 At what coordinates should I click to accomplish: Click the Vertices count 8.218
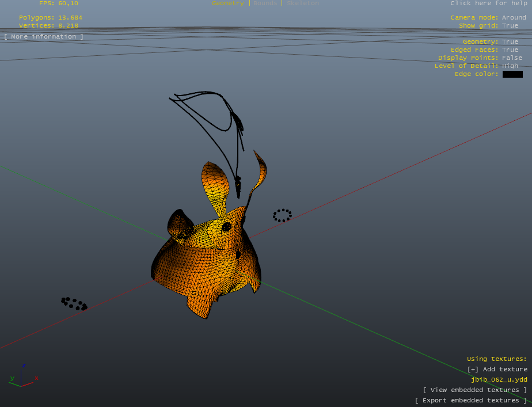click(68, 26)
